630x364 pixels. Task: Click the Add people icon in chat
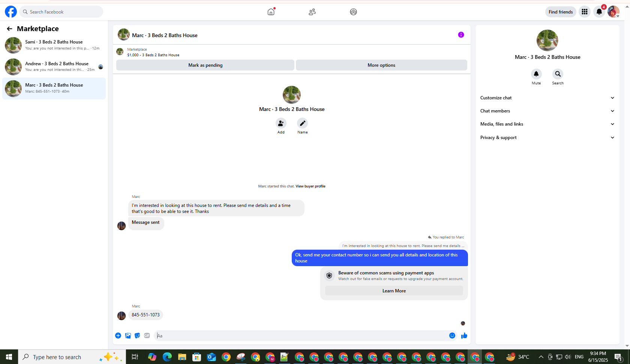click(281, 123)
